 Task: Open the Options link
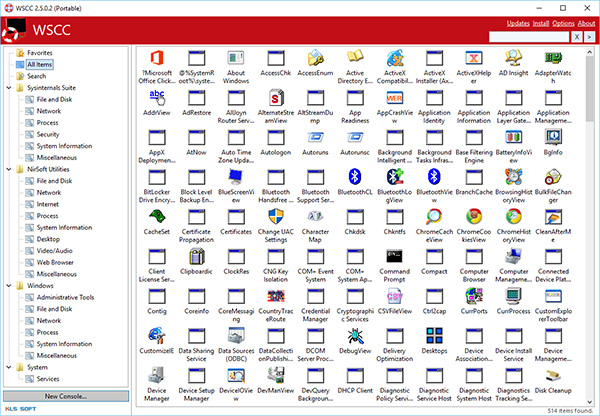563,23
